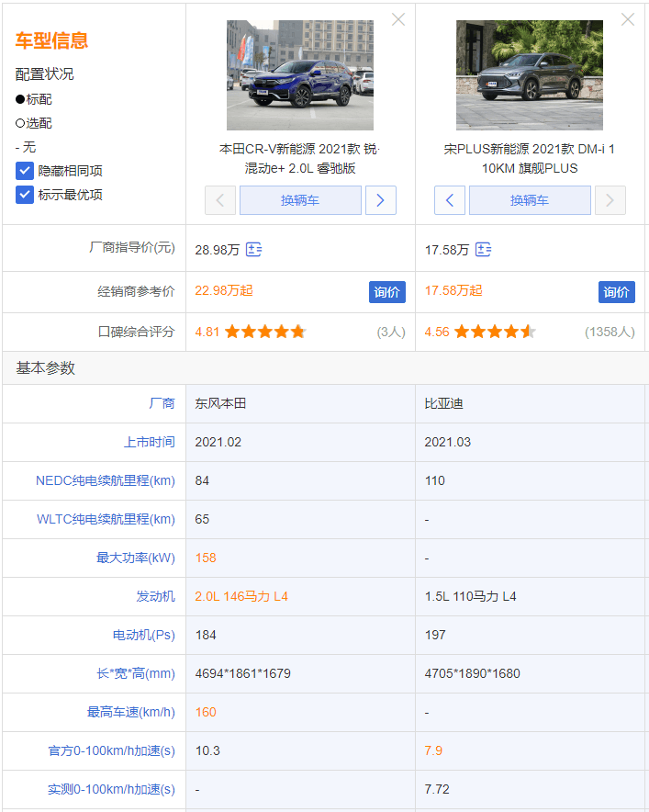Click 询价 button for the 22.98万起 price

386,292
